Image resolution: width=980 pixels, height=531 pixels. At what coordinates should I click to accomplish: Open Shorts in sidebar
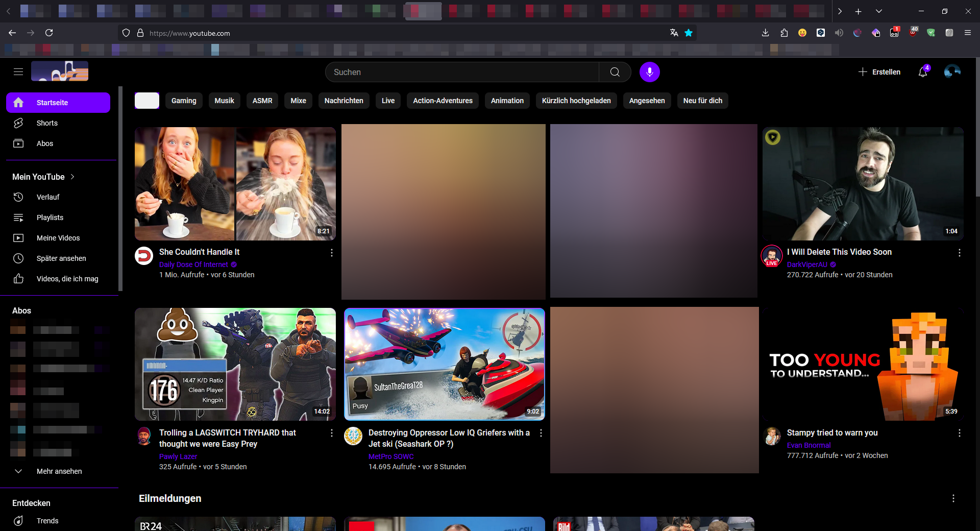[x=58, y=123]
